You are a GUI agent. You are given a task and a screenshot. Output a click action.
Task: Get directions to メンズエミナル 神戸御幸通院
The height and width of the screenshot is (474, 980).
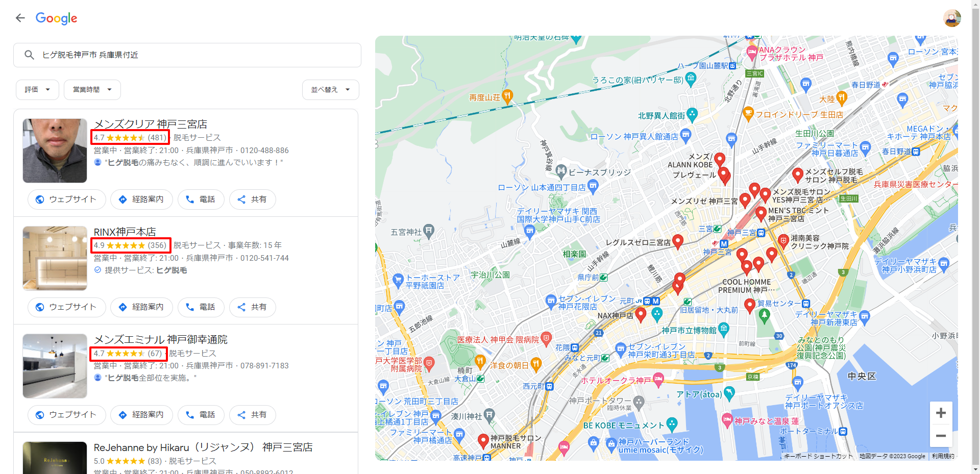coord(141,414)
